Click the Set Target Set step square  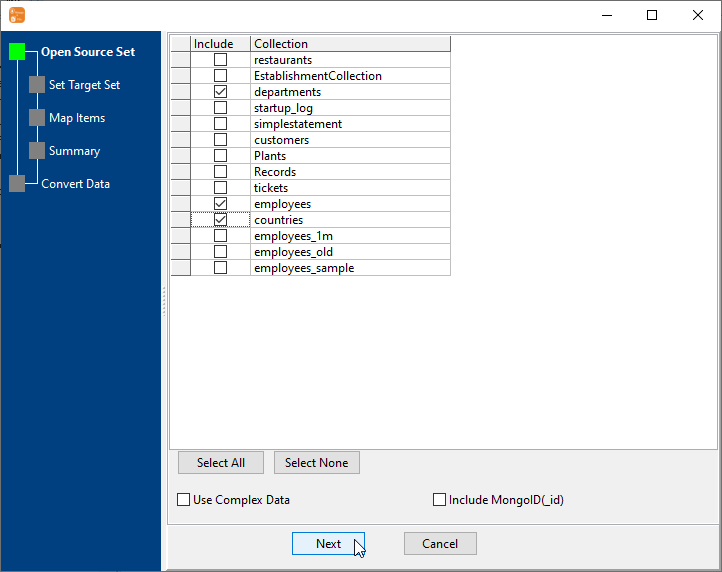click(x=37, y=85)
